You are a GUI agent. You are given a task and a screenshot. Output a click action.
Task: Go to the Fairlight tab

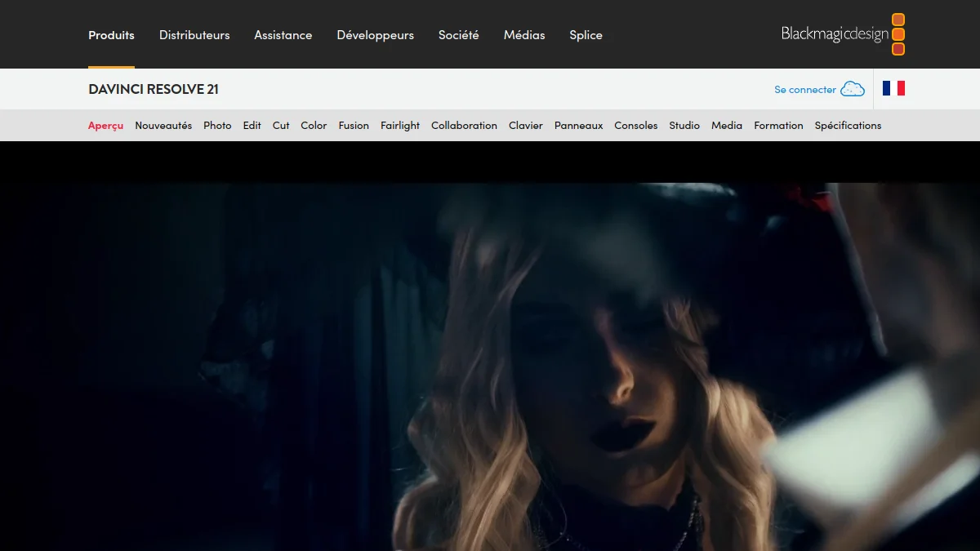[x=400, y=126]
